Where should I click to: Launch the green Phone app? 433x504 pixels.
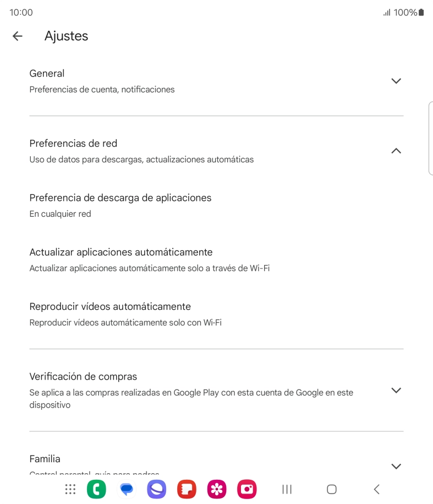point(96,489)
